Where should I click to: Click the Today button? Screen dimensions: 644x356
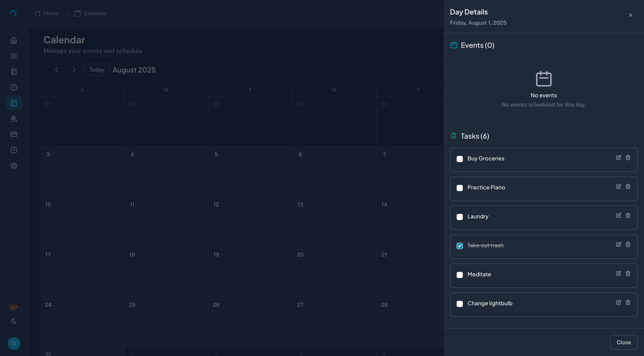(97, 70)
